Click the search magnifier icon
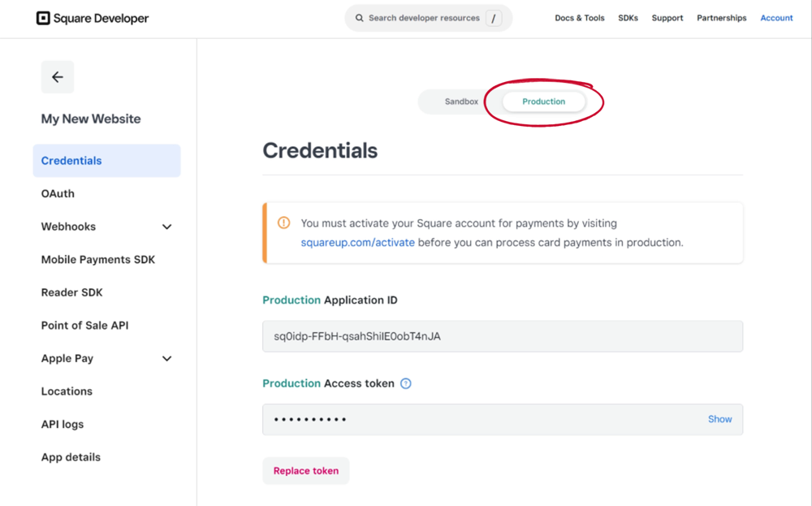812x506 pixels. [359, 18]
